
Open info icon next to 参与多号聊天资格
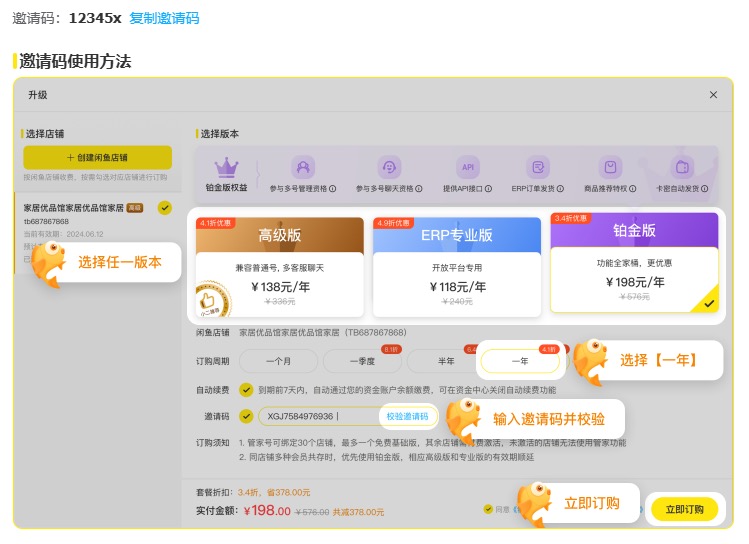pos(419,189)
